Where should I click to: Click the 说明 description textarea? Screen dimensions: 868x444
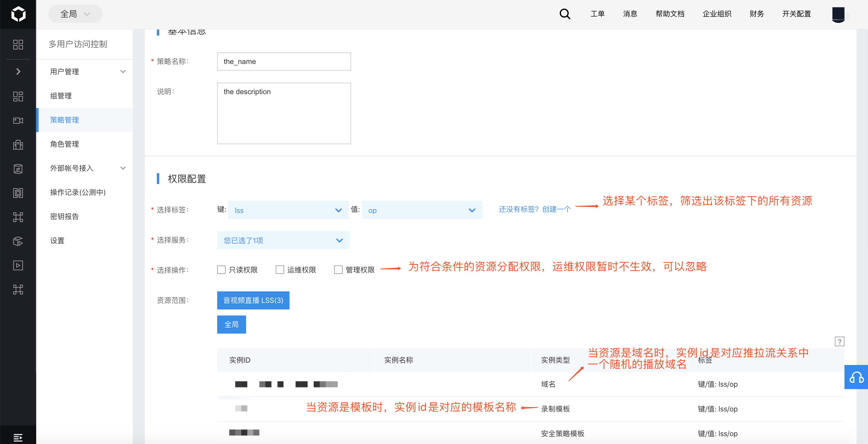click(284, 113)
